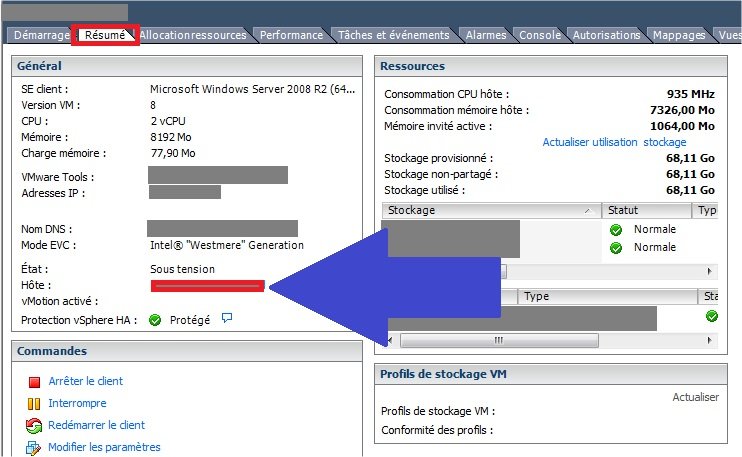The image size is (742, 457).
Task: Click Actualiser utilisation stockage link
Action: pyautogui.click(x=614, y=142)
